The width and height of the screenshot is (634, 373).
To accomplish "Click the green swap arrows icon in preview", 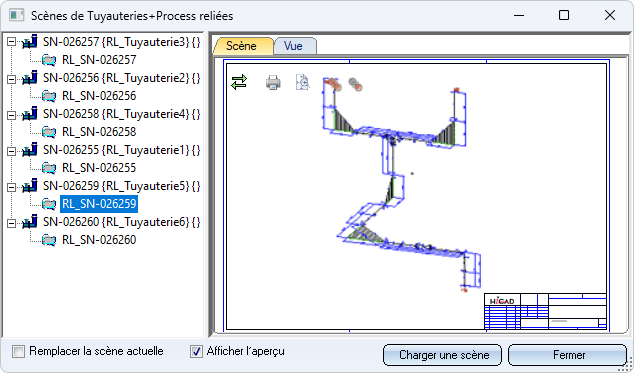I will 239,82.
